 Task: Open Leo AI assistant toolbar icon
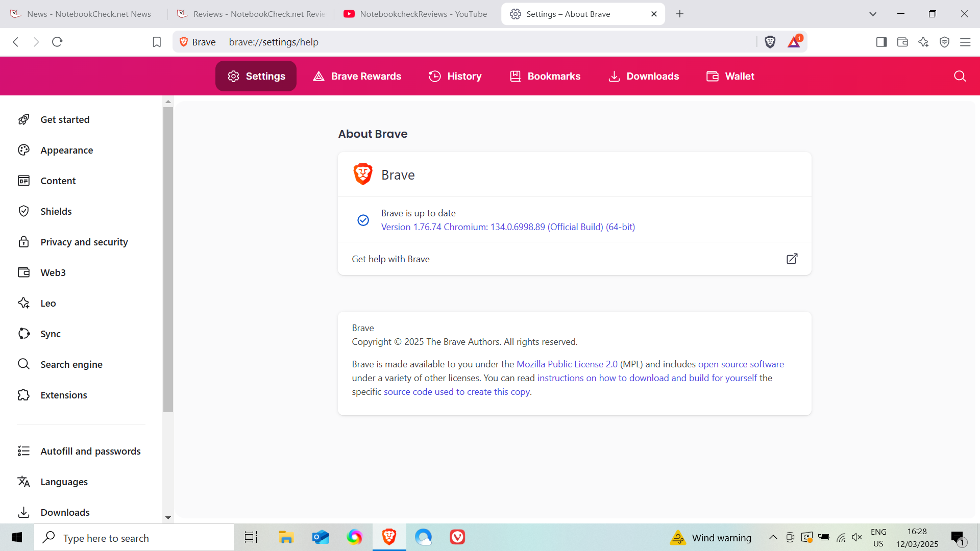(x=923, y=42)
